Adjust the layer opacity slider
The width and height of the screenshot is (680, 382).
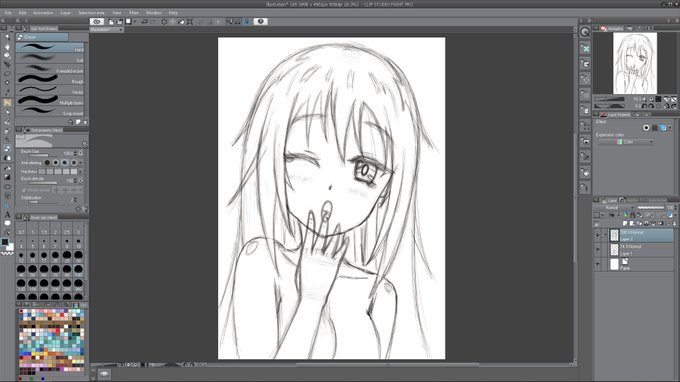coord(651,208)
